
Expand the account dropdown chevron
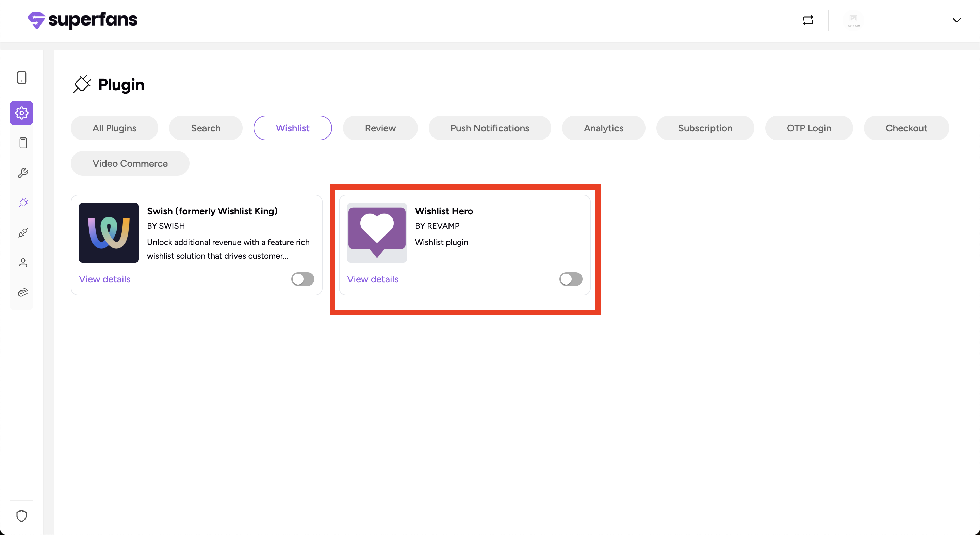(x=957, y=20)
